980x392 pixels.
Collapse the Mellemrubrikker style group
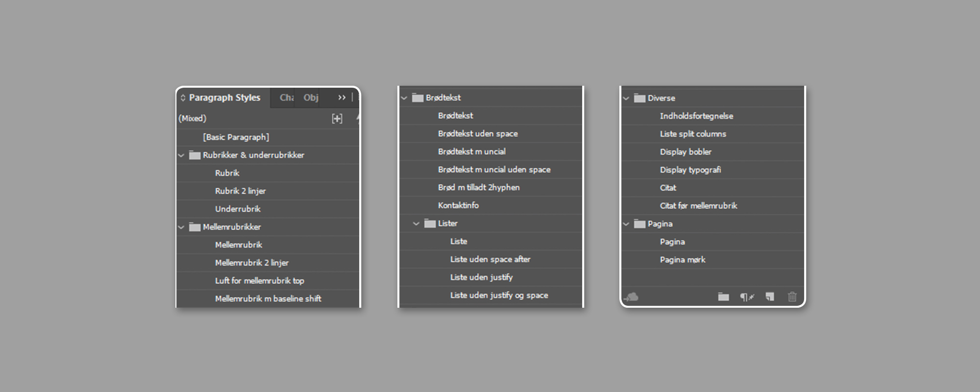tap(181, 227)
